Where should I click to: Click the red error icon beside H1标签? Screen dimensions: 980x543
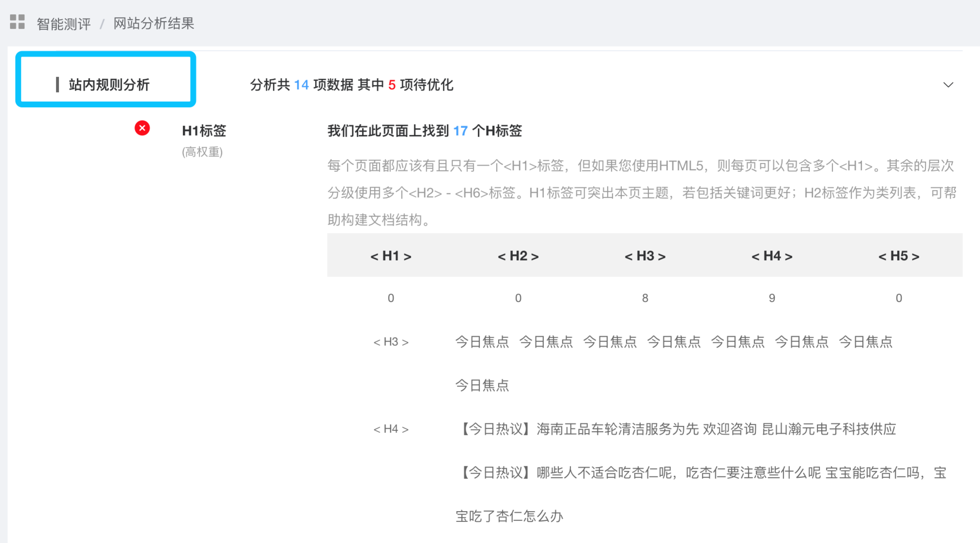pyautogui.click(x=142, y=128)
